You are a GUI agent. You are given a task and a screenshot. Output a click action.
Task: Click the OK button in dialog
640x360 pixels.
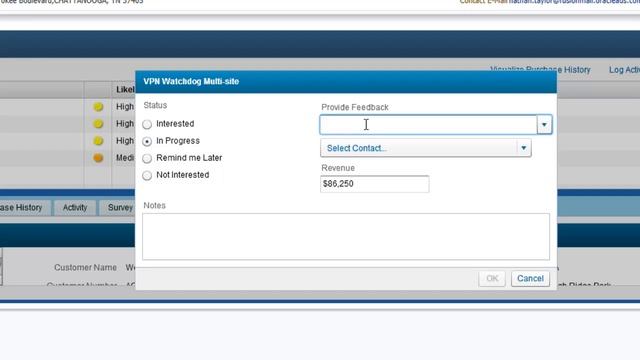coord(492,278)
